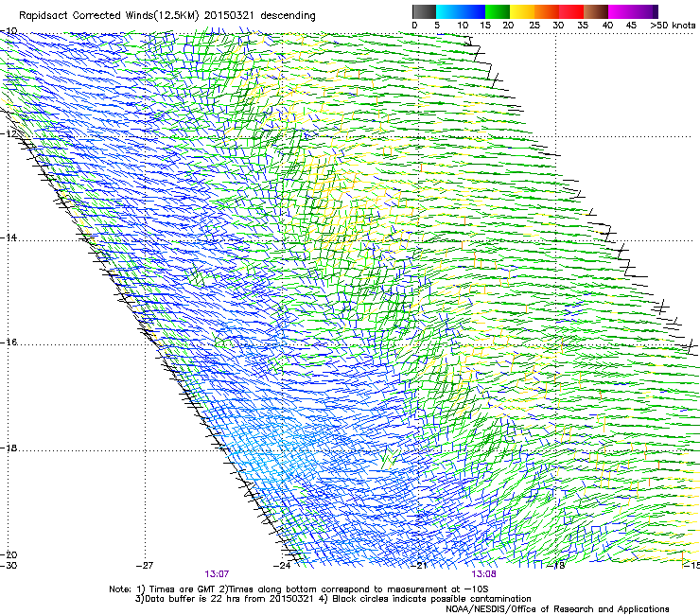The width and height of the screenshot is (700, 615).
Task: Click the title 'Rapidsact Corrected Winds(12.5KM) 20150321 descending'
Action: tap(167, 16)
